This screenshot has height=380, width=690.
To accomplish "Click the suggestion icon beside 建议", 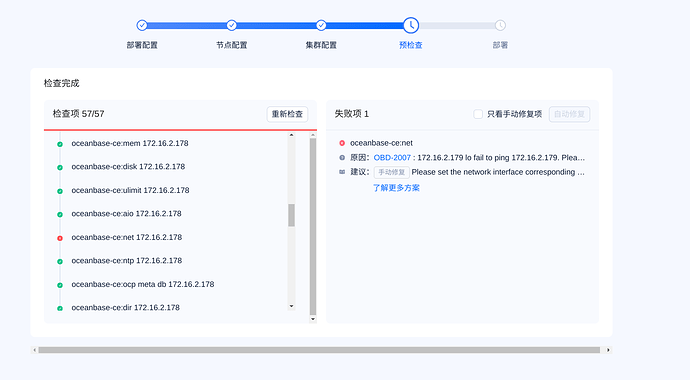I will coord(342,172).
